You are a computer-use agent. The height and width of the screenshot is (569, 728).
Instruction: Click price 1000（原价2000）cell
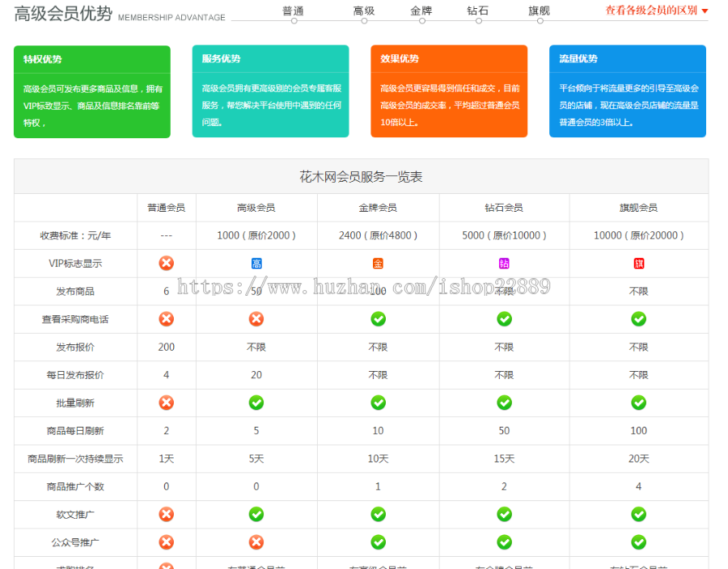tap(256, 235)
